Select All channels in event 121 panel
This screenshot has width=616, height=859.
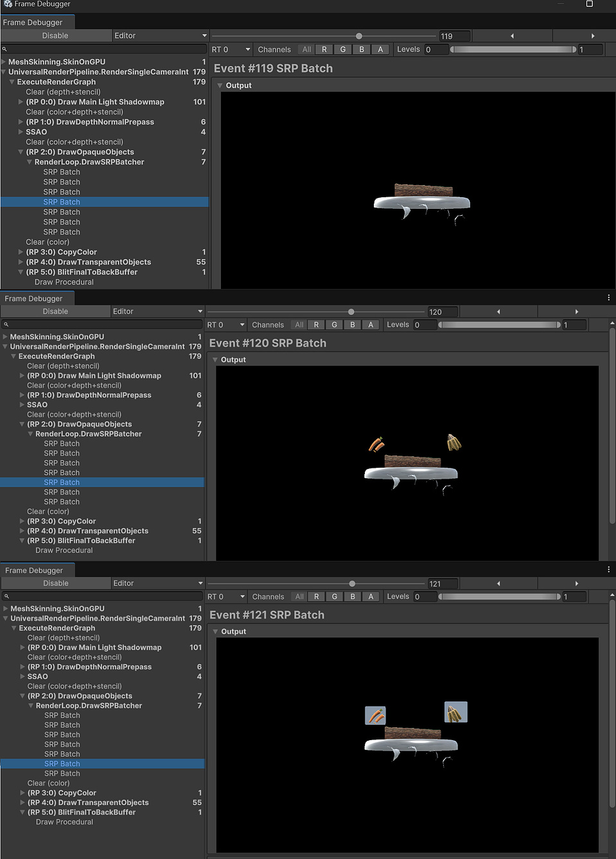(299, 597)
